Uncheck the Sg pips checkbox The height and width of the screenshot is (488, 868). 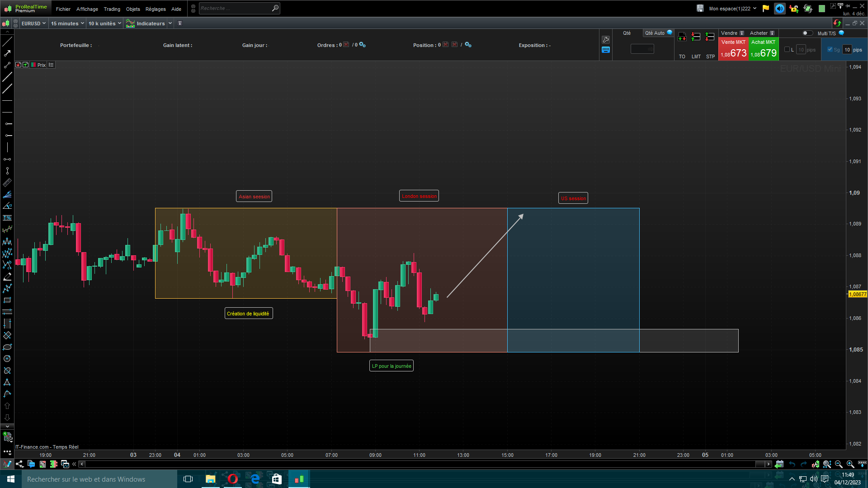(830, 50)
